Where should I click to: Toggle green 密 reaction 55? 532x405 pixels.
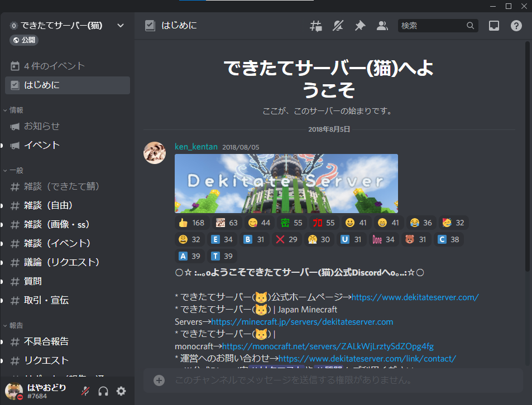click(x=291, y=223)
